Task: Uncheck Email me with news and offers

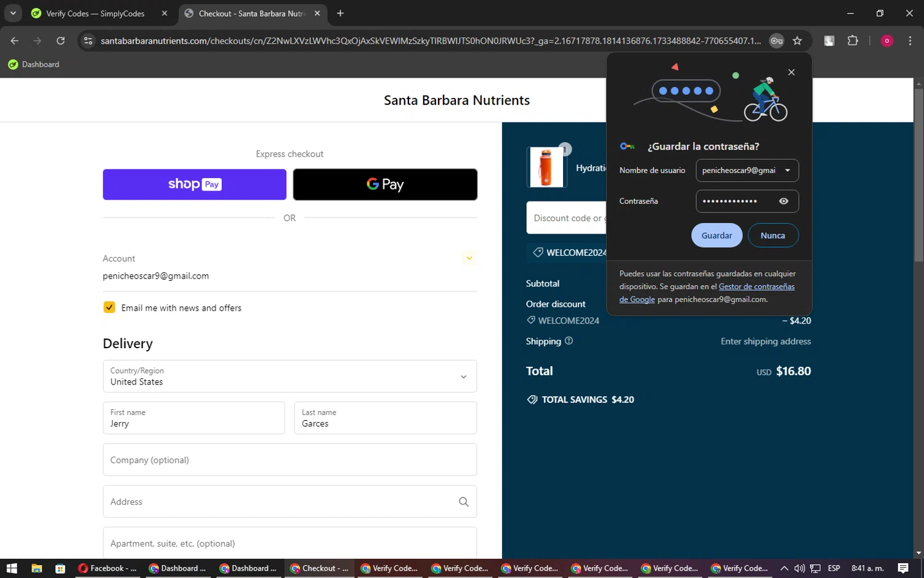Action: 109,307
